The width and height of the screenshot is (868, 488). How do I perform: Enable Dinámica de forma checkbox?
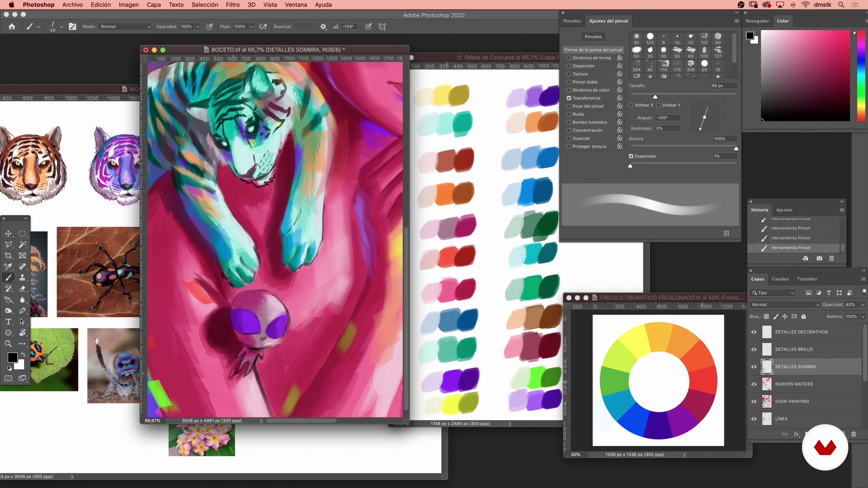coord(569,58)
